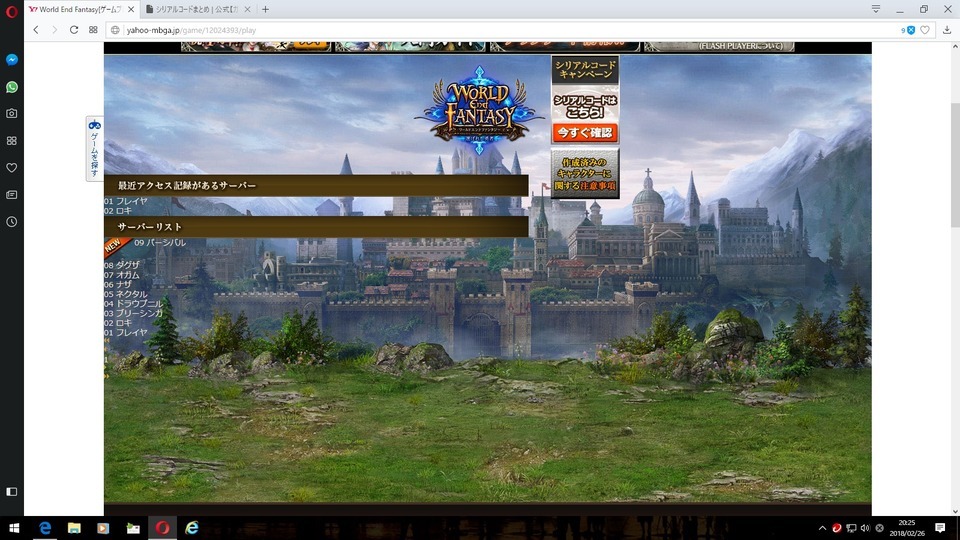The image size is (960, 540).
Task: Select new server 09 パーシバル
Action: pos(160,242)
